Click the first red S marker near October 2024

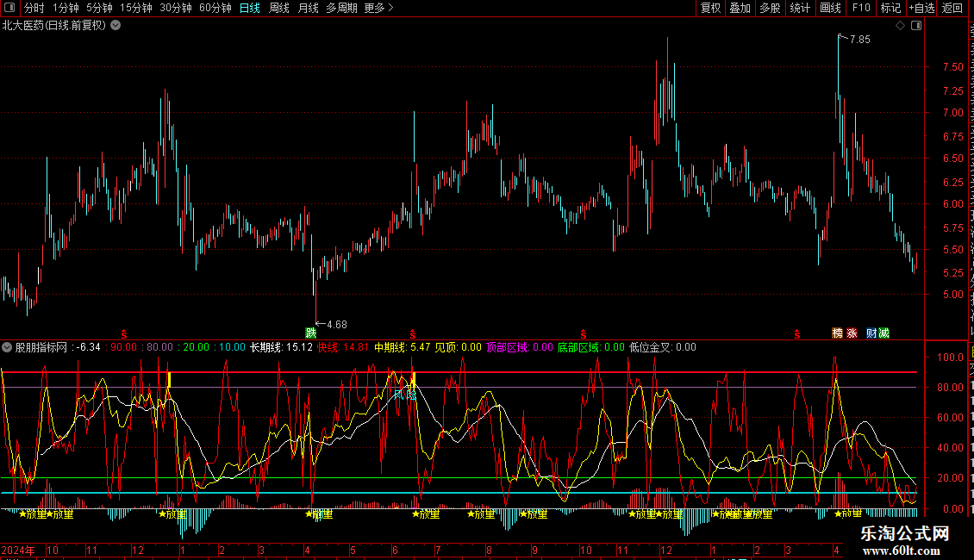coord(124,334)
